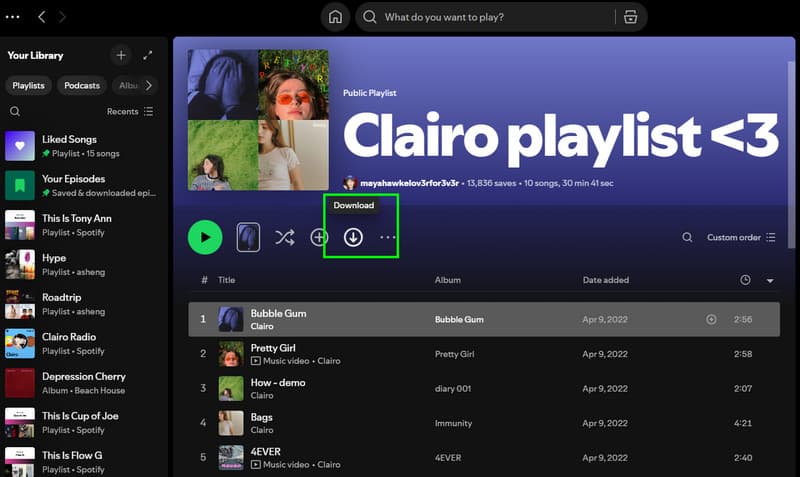Screen dimensions: 800x477
Task: Click the Clairo playlist <3 title
Action: click(x=561, y=137)
